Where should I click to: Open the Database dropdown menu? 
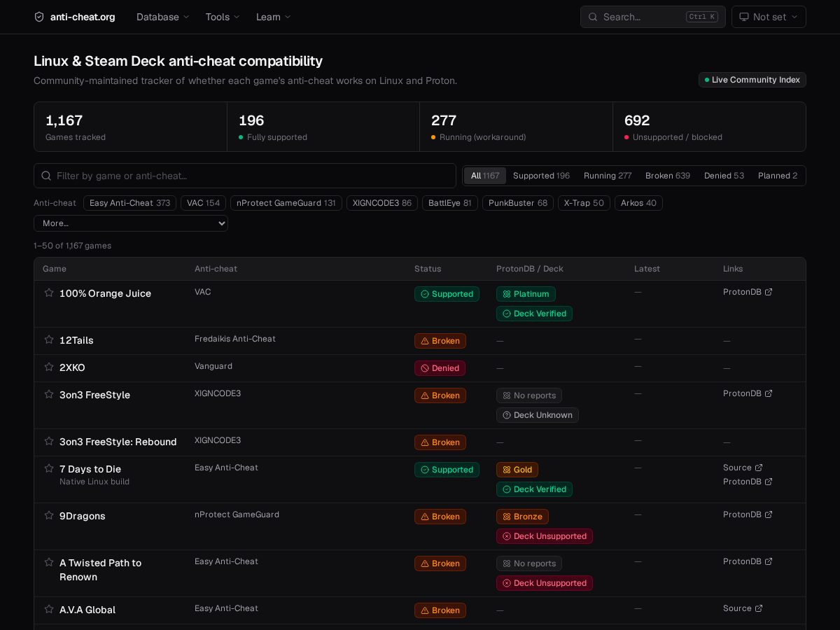coord(163,17)
